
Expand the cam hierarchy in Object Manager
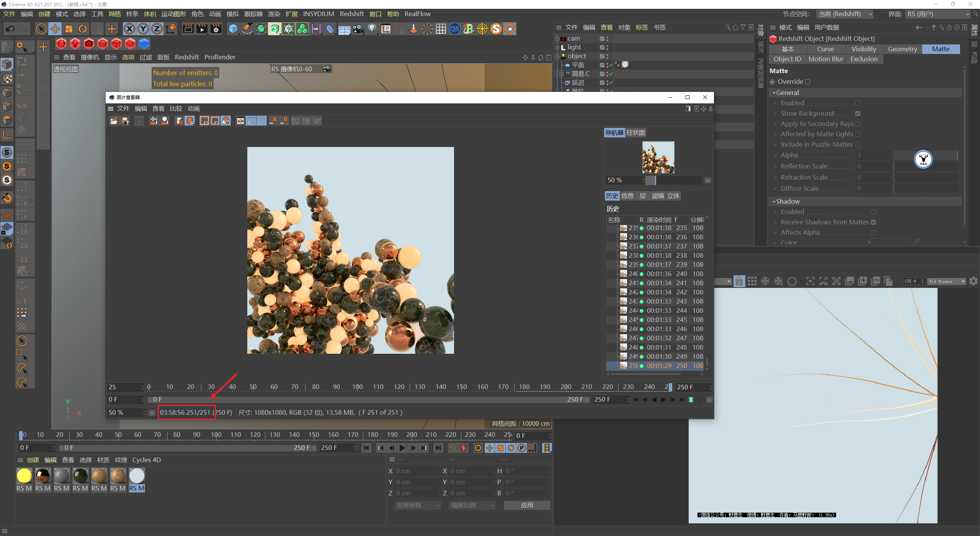(557, 38)
